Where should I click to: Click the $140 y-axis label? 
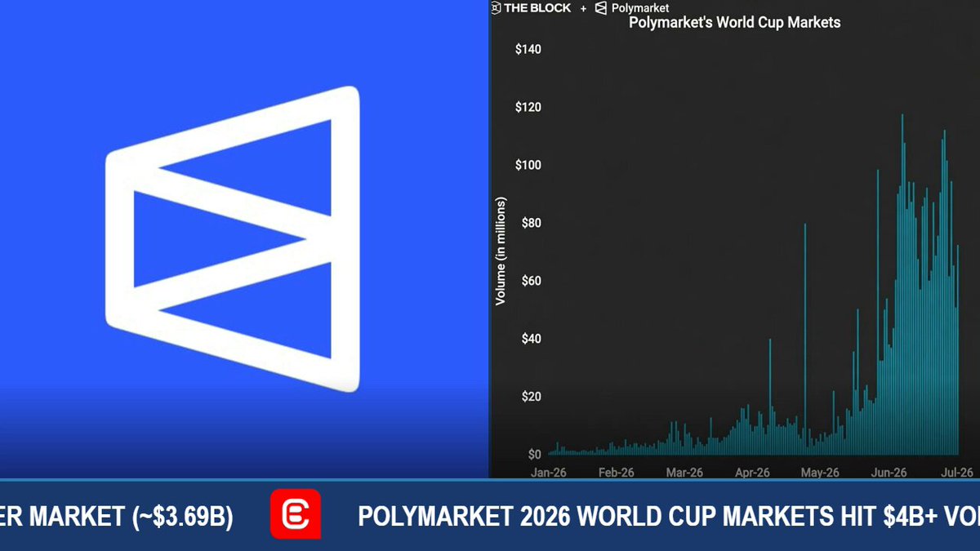528,49
